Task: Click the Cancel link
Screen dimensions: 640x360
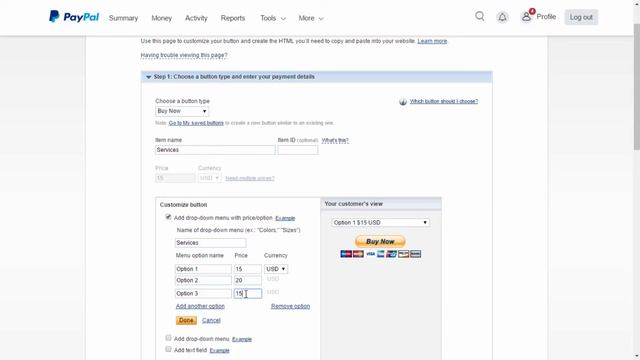Action: tap(211, 320)
